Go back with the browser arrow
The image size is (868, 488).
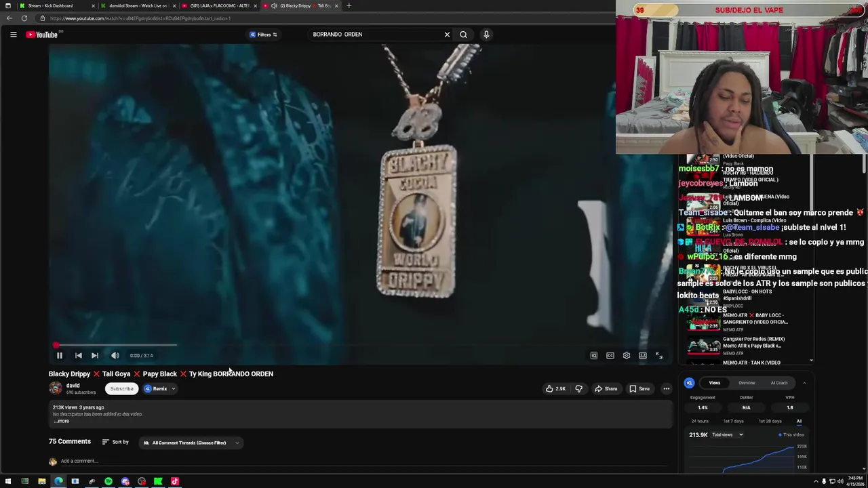click(9, 18)
